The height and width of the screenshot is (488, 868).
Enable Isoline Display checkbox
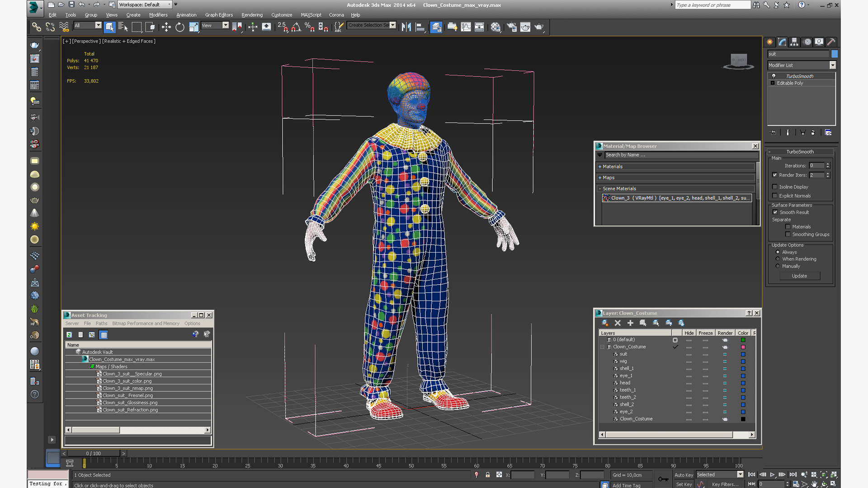(x=775, y=187)
